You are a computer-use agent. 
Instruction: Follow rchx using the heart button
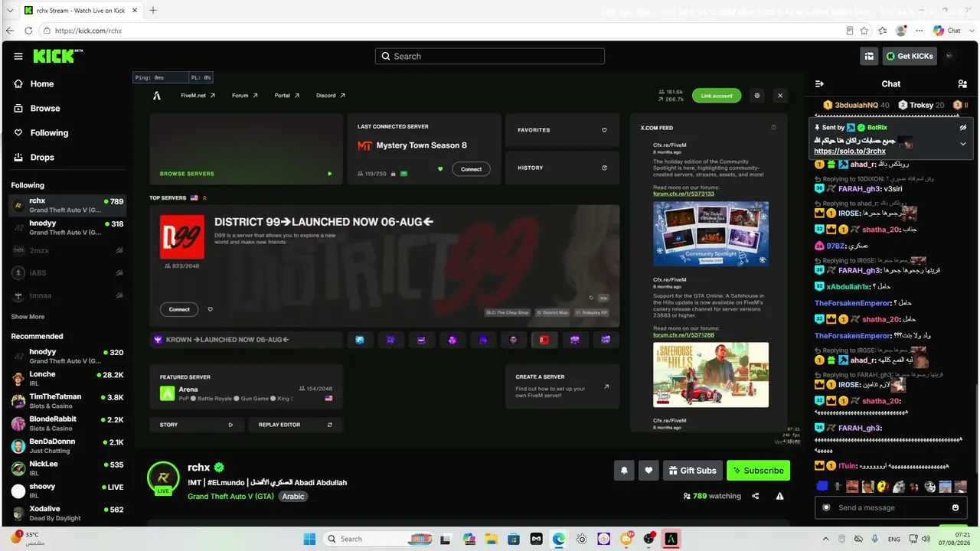pyautogui.click(x=648, y=471)
